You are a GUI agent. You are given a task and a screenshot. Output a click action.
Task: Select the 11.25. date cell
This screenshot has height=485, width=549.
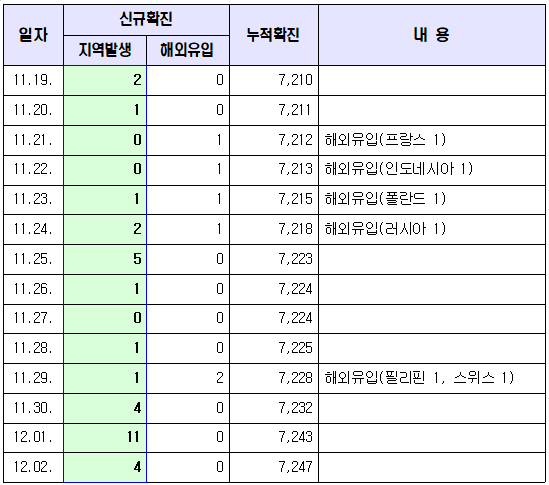(34, 259)
